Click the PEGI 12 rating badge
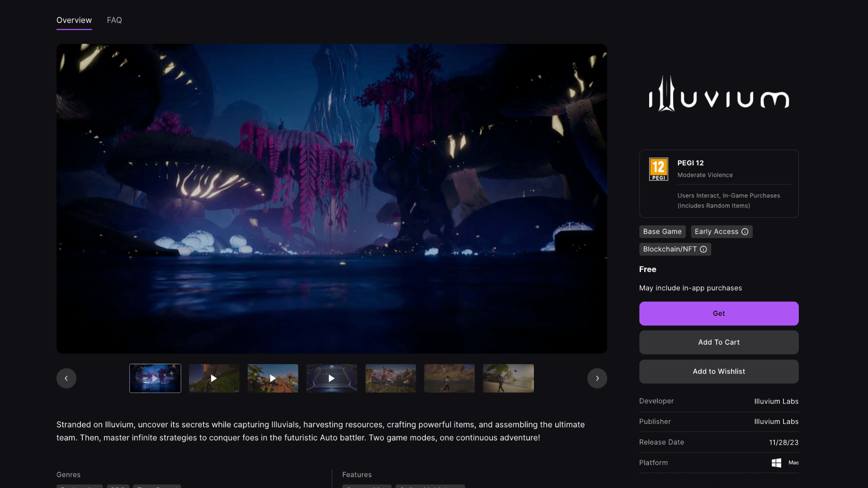Viewport: 868px width, 488px height. 658,169
